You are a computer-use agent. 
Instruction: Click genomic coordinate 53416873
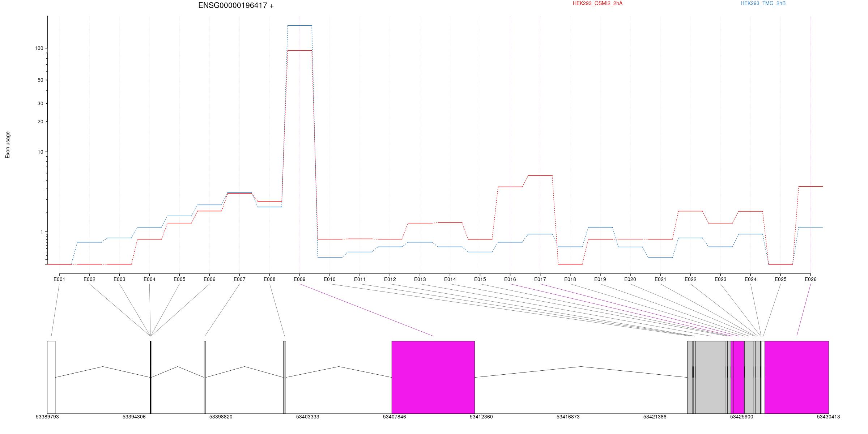568,417
